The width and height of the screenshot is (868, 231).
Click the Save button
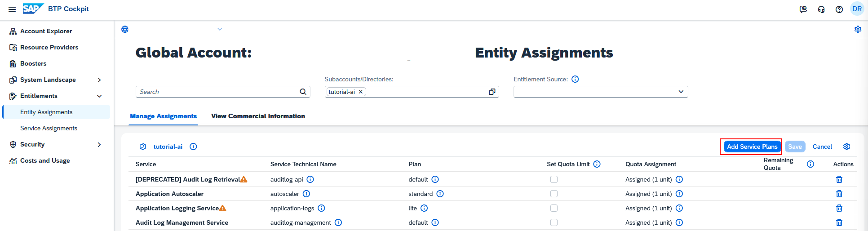coord(795,147)
